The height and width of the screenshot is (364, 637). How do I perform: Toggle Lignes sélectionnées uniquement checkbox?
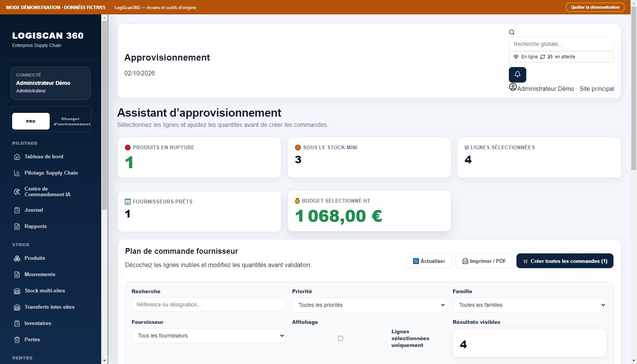(x=340, y=338)
